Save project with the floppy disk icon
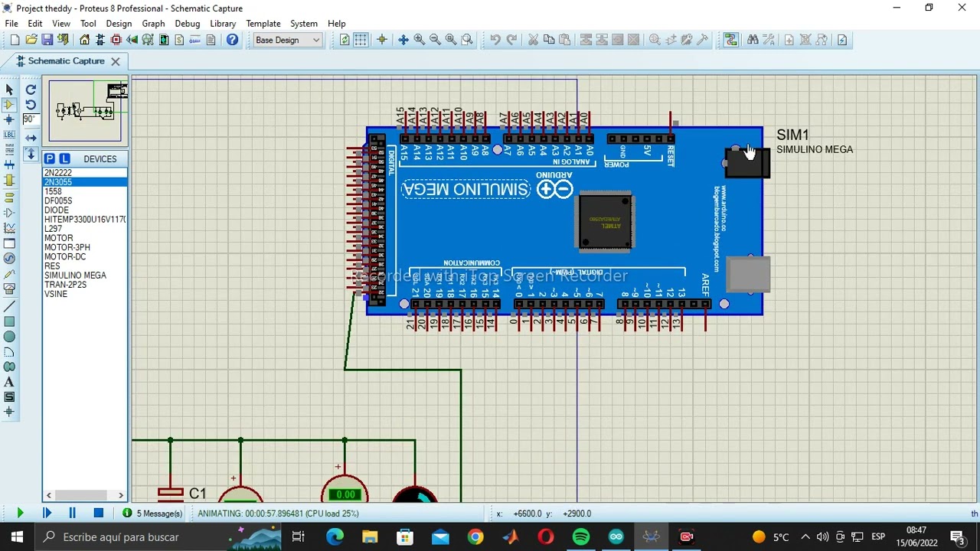 pos(47,40)
